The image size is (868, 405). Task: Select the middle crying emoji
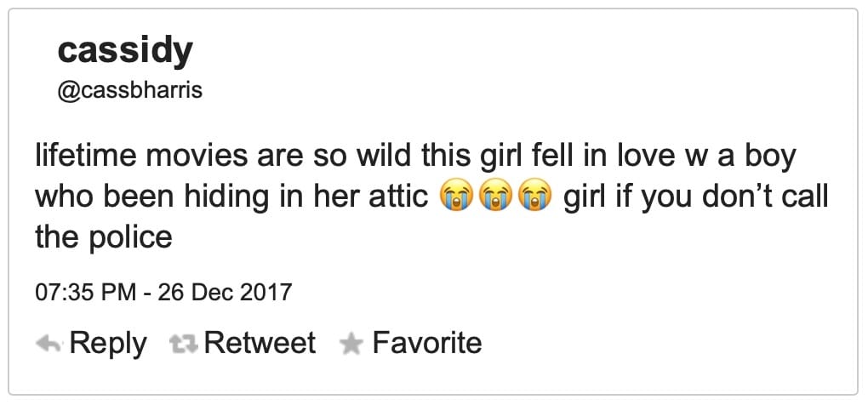point(496,197)
